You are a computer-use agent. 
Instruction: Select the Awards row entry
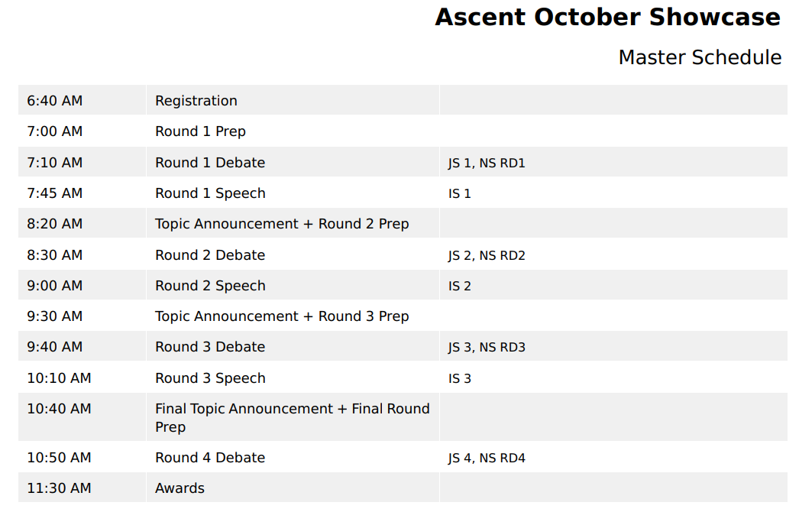coord(180,488)
